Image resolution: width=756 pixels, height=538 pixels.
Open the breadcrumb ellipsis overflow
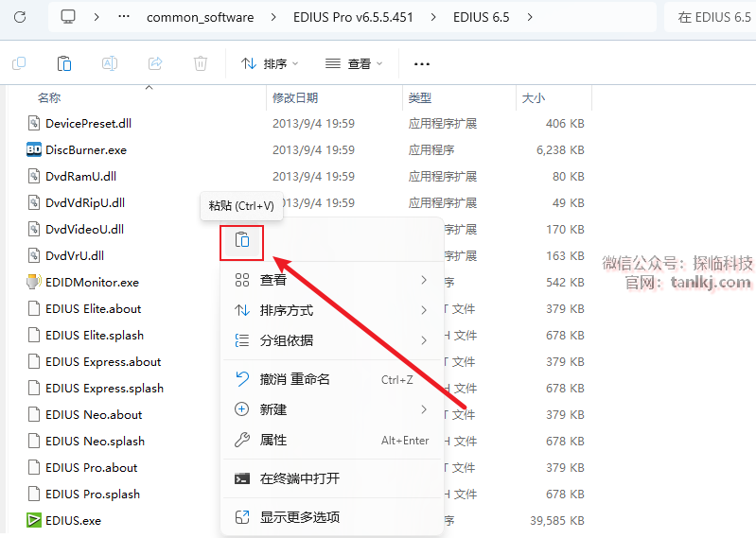(124, 17)
